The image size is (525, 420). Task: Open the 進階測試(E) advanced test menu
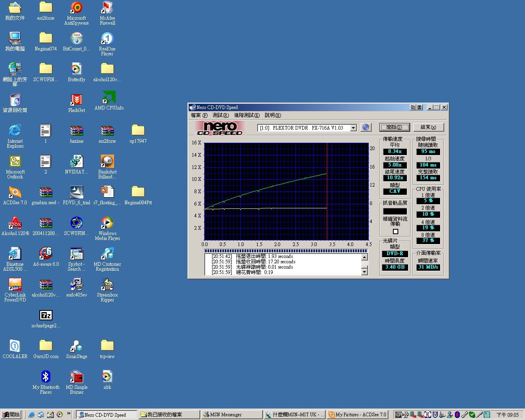click(247, 115)
